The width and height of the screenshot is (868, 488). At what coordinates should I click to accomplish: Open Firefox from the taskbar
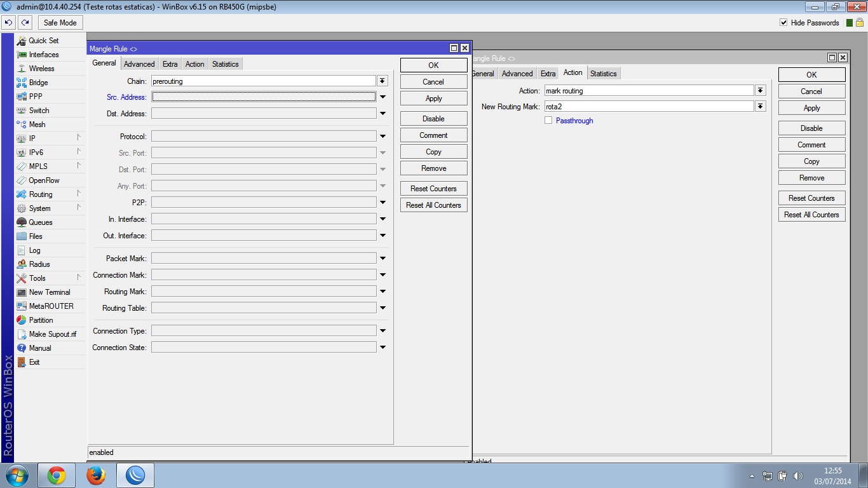click(96, 475)
